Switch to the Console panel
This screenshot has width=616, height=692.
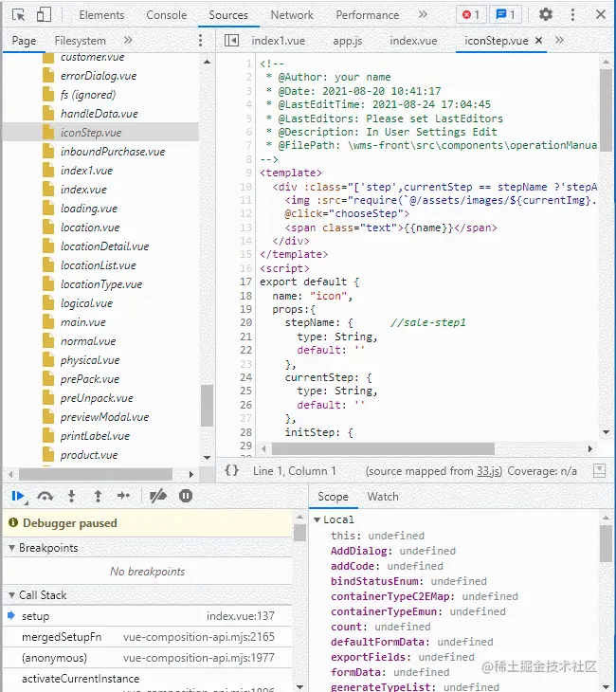click(167, 15)
